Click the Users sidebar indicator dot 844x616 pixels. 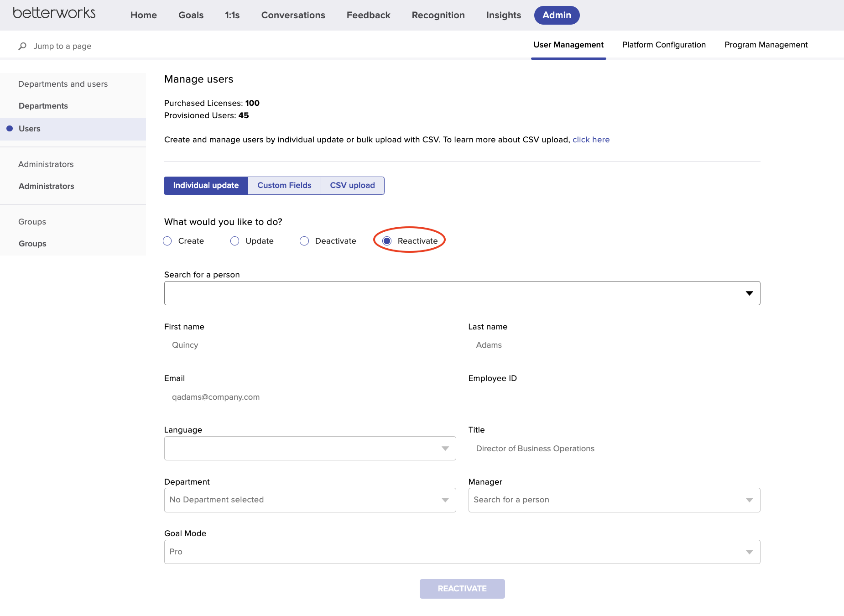[10, 128]
